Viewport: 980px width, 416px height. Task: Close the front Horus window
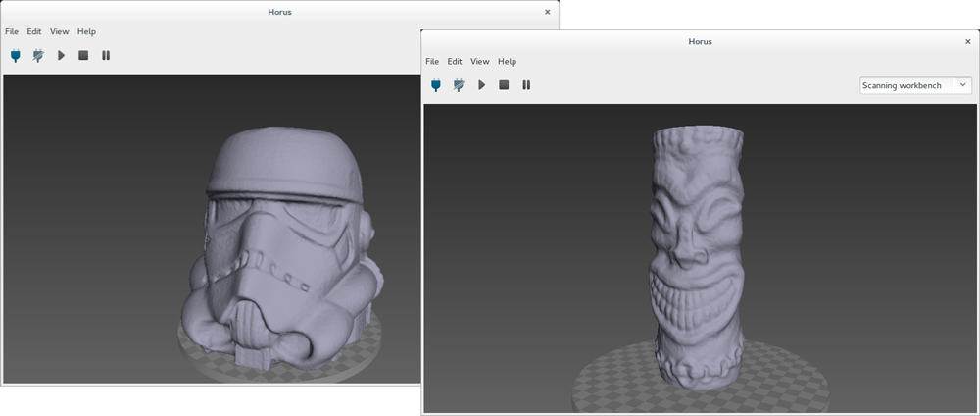pos(967,42)
